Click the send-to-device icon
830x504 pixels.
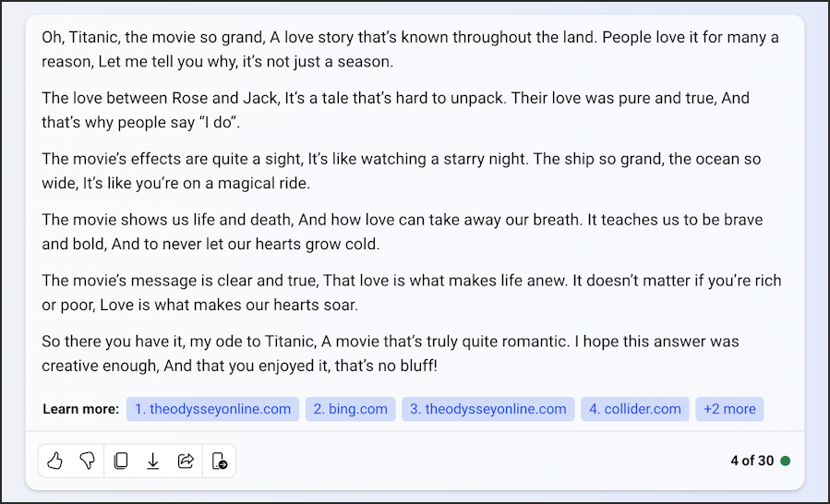[x=219, y=461]
